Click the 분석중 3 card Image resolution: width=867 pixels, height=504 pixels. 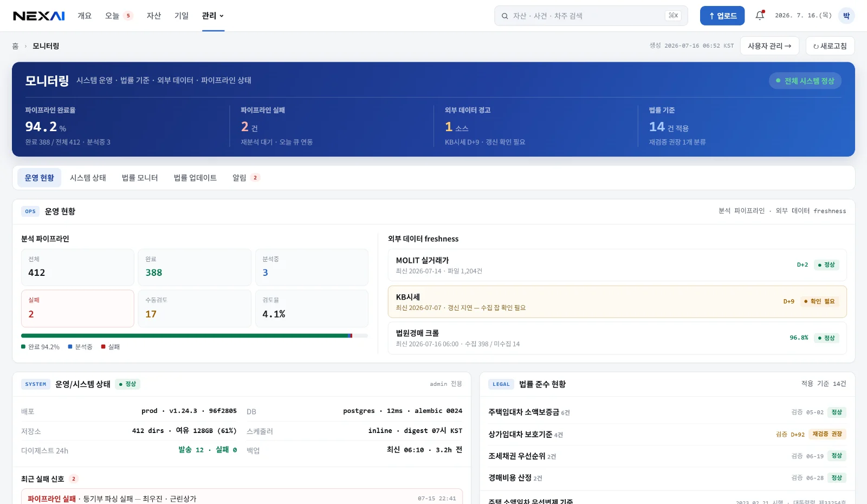(x=312, y=267)
